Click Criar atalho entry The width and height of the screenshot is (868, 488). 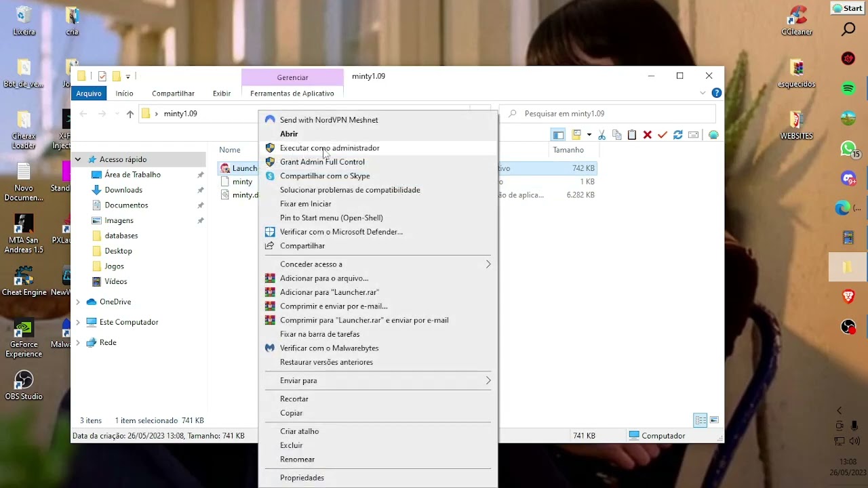378,432
